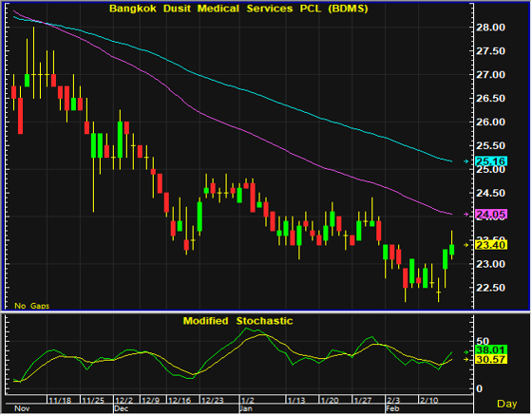The height and width of the screenshot is (415, 532).
Task: Click the Day timeframe label
Action: pyautogui.click(x=507, y=404)
